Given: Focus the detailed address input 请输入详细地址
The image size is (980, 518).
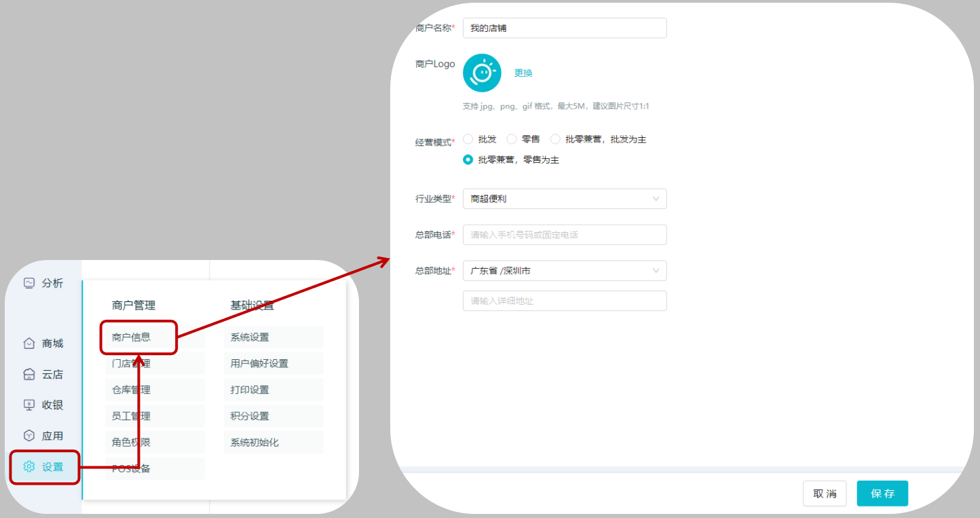Looking at the screenshot, I should pos(565,301).
